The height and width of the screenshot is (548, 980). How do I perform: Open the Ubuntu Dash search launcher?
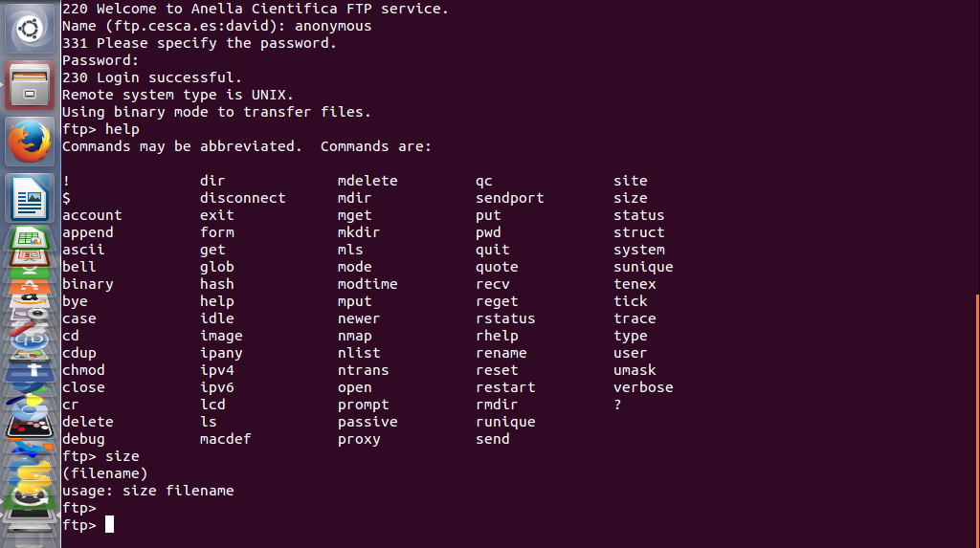[x=30, y=28]
